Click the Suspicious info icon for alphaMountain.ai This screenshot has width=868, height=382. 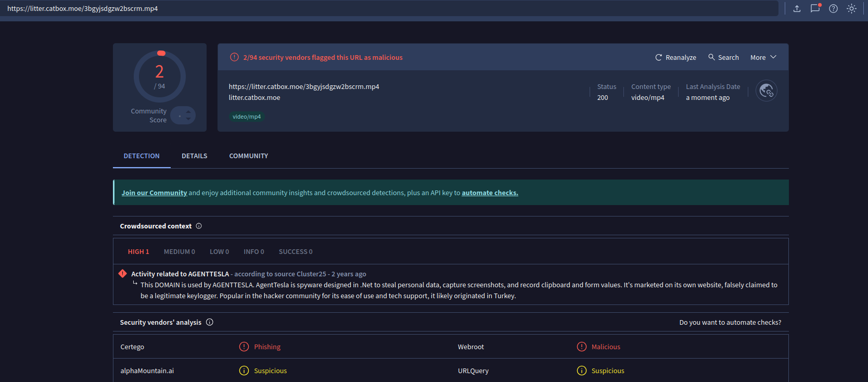[244, 371]
